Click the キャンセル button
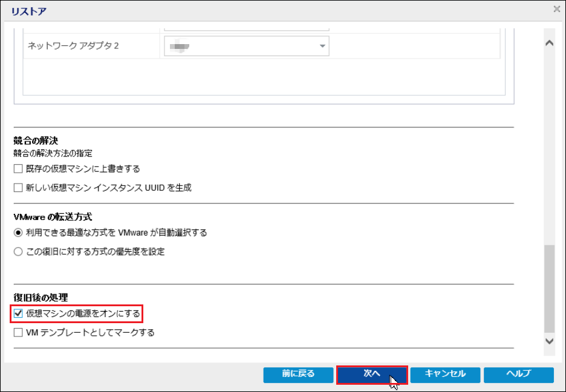This screenshot has width=566, height=392. coord(445,374)
